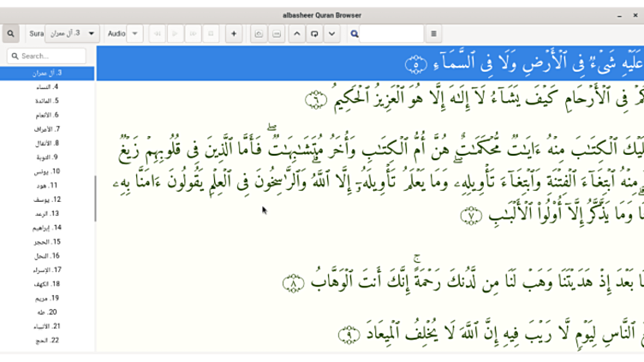Select sura 6 الأنعام in sidebar
644x362 pixels.
tap(47, 115)
